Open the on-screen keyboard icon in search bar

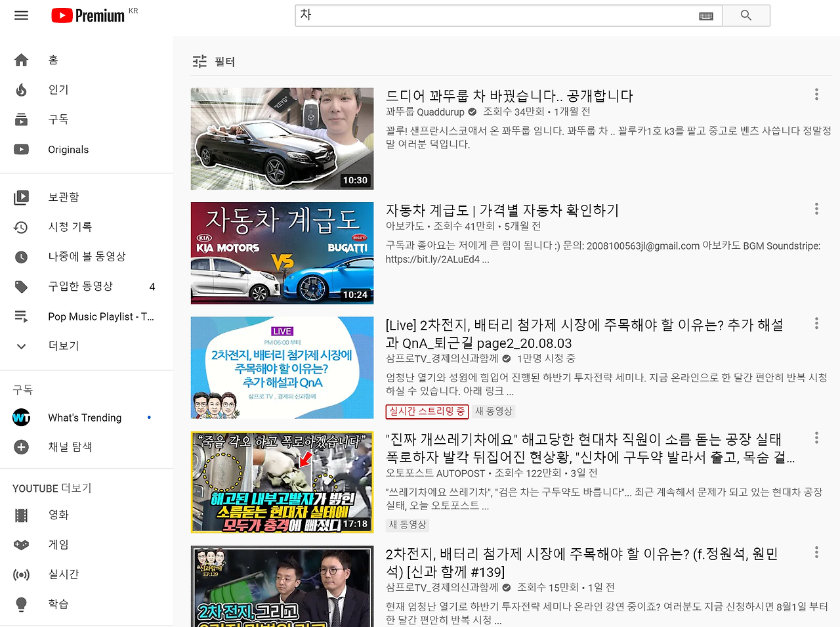[x=705, y=15]
